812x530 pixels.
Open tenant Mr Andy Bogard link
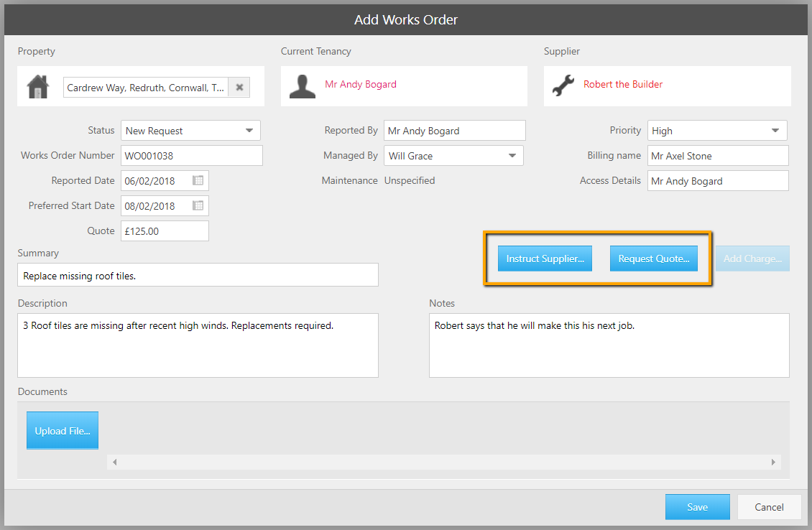click(361, 84)
